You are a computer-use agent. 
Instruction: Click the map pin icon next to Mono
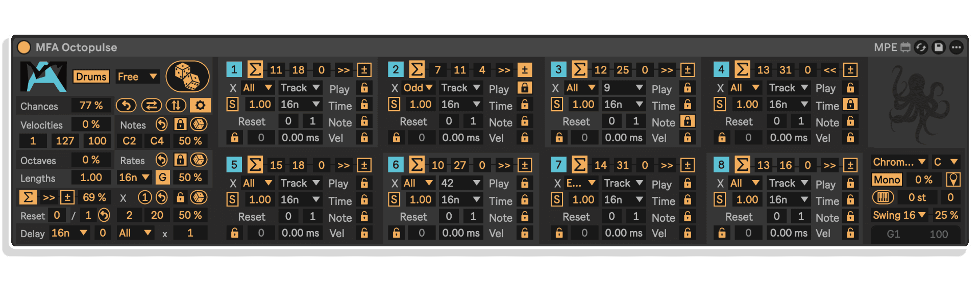click(x=953, y=180)
